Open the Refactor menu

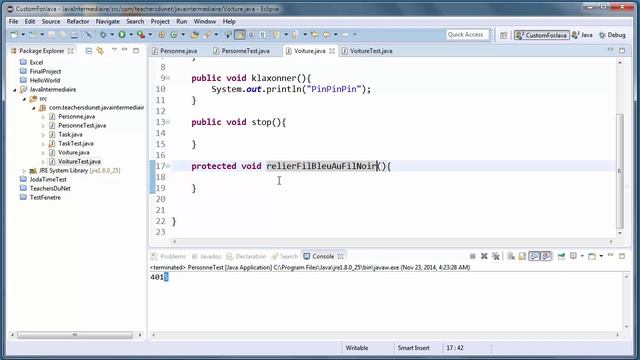coord(78,21)
